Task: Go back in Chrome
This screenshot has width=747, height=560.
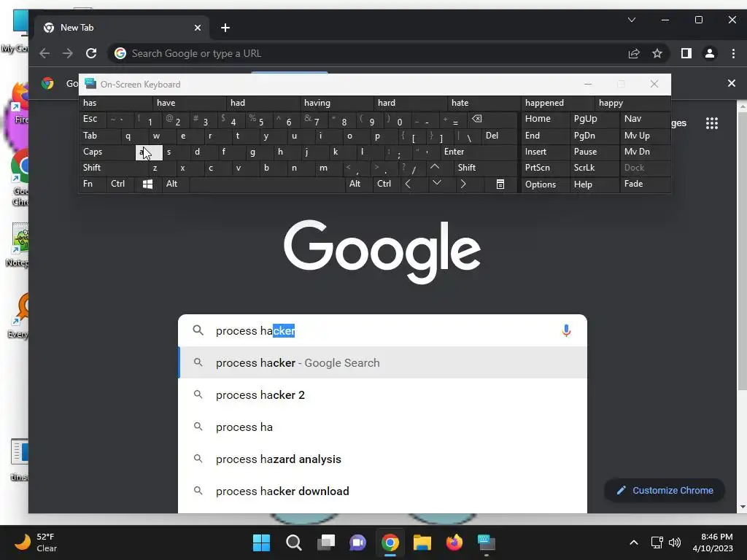Action: point(44,53)
